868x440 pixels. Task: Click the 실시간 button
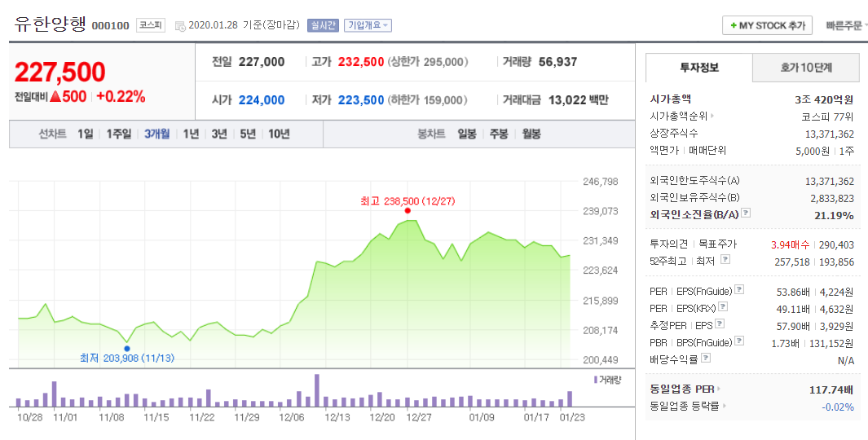323,25
